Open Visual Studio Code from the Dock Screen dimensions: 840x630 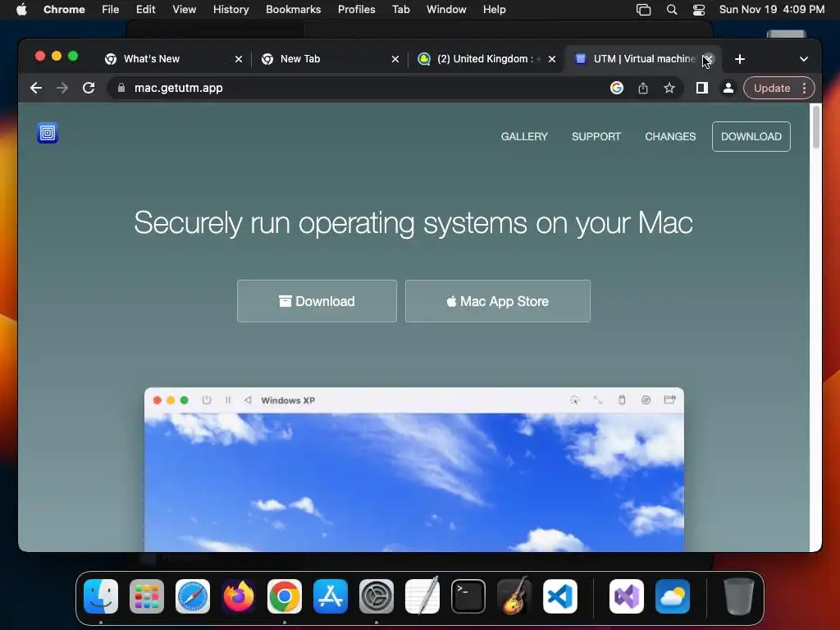pyautogui.click(x=559, y=596)
